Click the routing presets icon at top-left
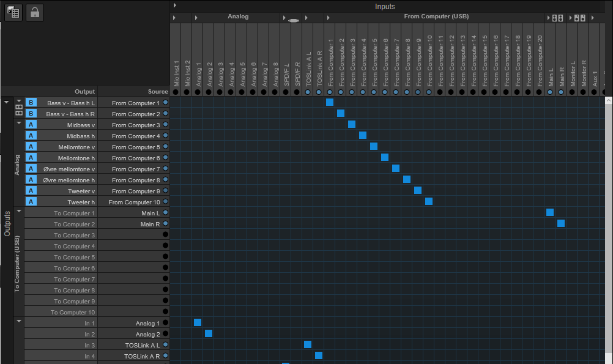Viewport: 613px width, 364px height. [13, 12]
